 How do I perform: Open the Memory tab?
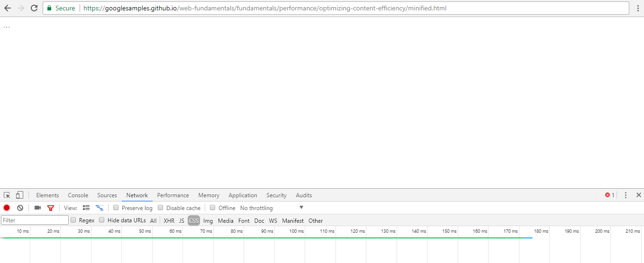(209, 195)
